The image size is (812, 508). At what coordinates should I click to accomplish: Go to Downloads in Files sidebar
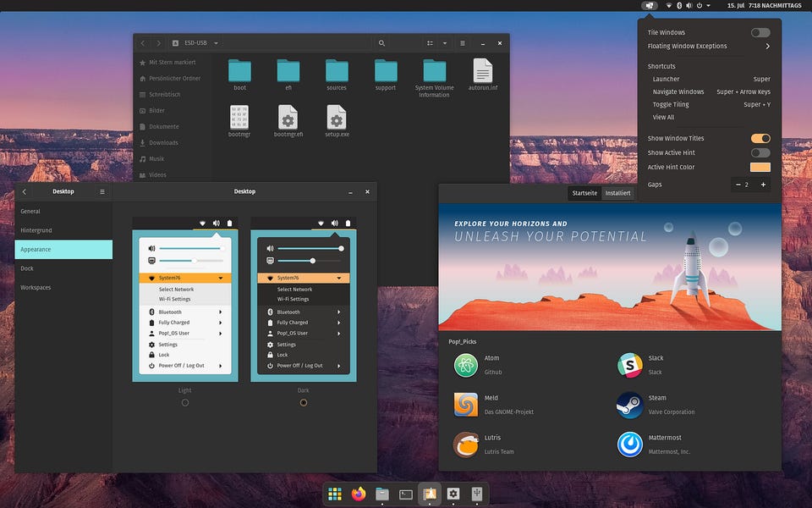pyautogui.click(x=163, y=143)
